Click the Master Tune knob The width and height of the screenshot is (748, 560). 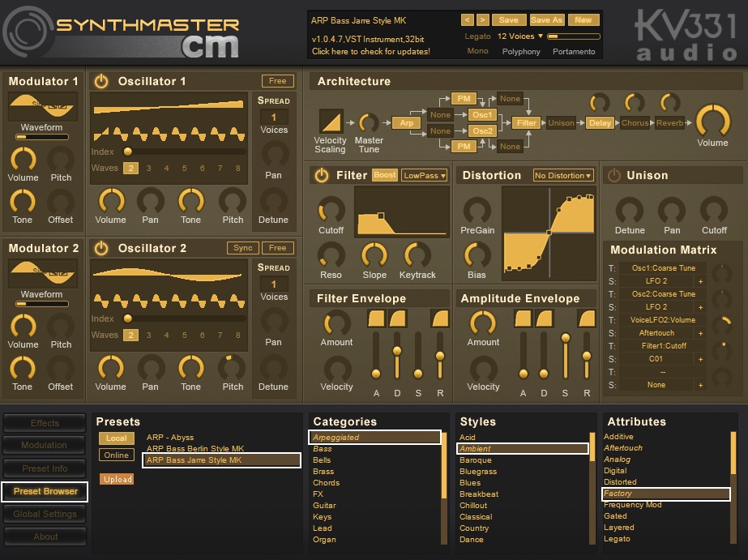368,123
